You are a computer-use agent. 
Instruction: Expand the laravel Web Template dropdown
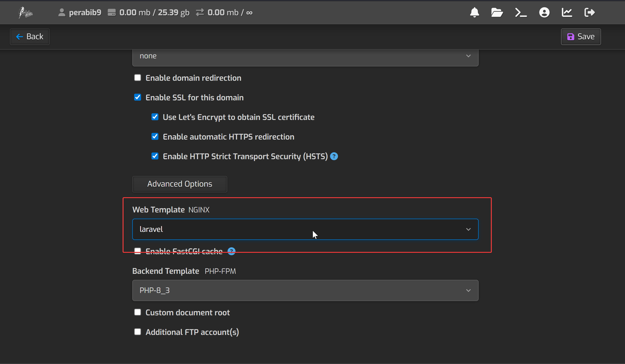(x=305, y=229)
